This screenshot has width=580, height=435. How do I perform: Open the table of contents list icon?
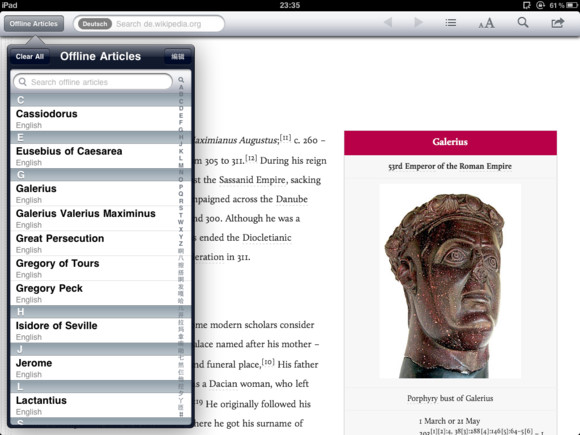(x=451, y=23)
